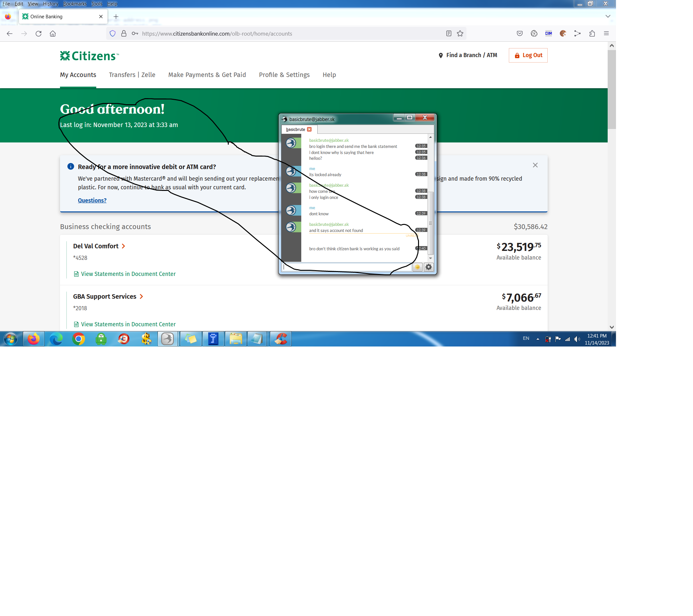Open the History menu in the menu bar
The height and width of the screenshot is (616, 693).
pos(50,4)
